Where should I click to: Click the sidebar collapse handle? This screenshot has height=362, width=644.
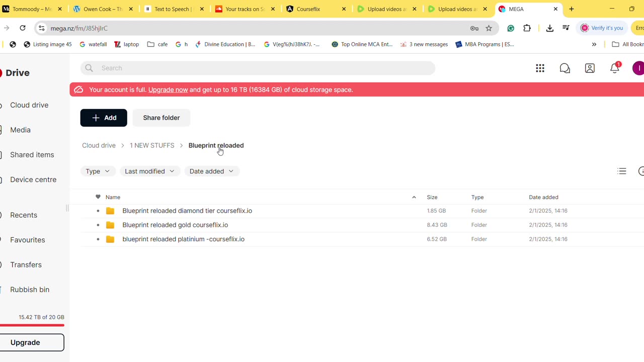[67, 208]
